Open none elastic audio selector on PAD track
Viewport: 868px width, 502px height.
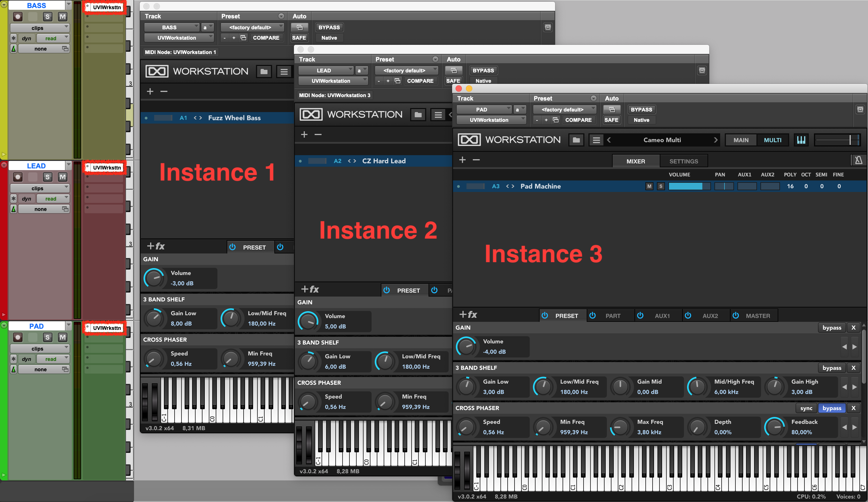[43, 369]
